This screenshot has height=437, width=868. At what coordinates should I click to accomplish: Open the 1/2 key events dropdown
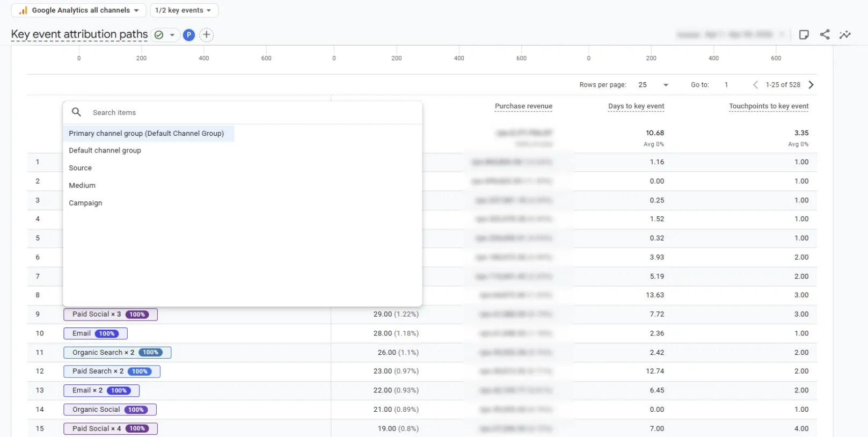point(184,10)
